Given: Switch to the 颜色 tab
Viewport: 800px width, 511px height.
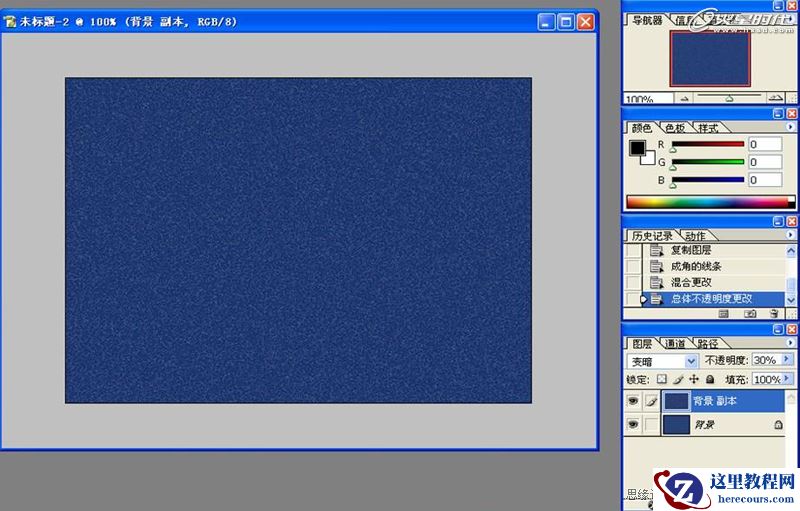Looking at the screenshot, I should 642,128.
